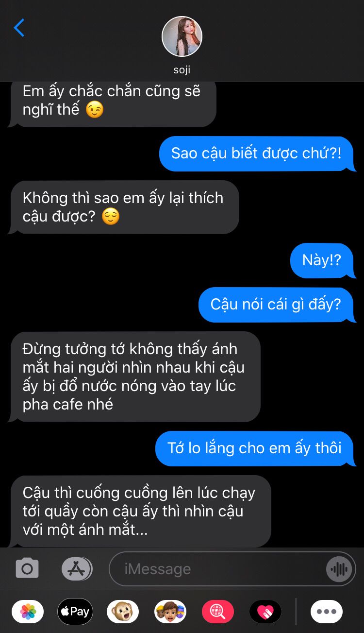This screenshot has width=364, height=633.
Task: Select the "Sao cậu biết được chứ?!" bubble
Action: point(257,154)
